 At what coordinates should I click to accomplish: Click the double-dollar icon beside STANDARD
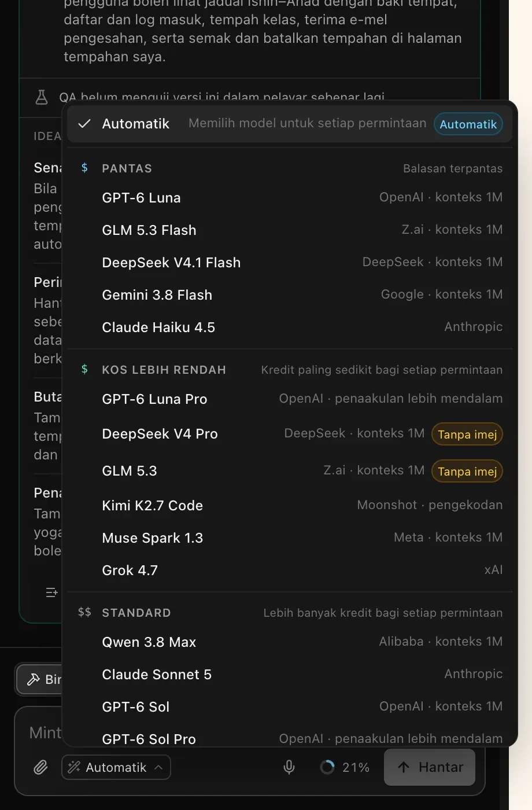tap(84, 612)
